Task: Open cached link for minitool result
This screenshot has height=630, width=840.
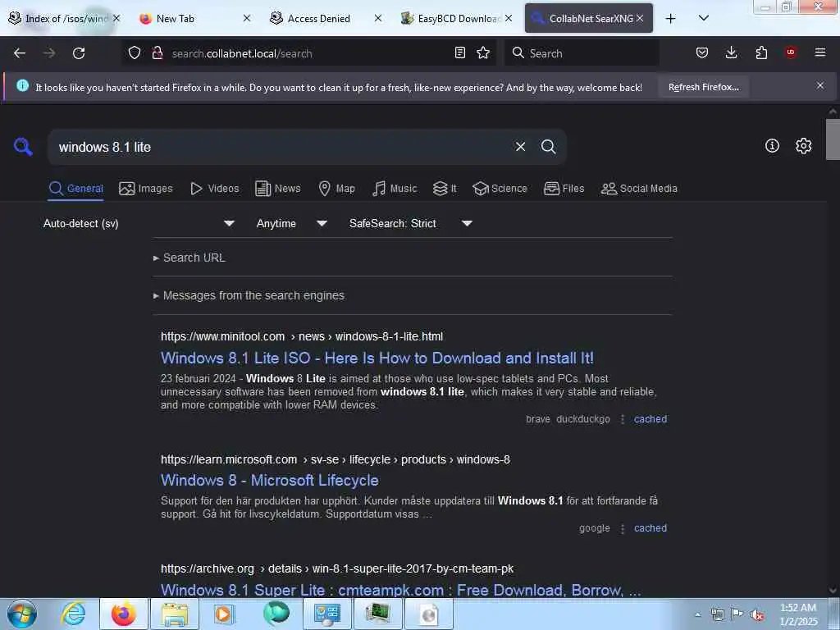Action: pos(651,419)
